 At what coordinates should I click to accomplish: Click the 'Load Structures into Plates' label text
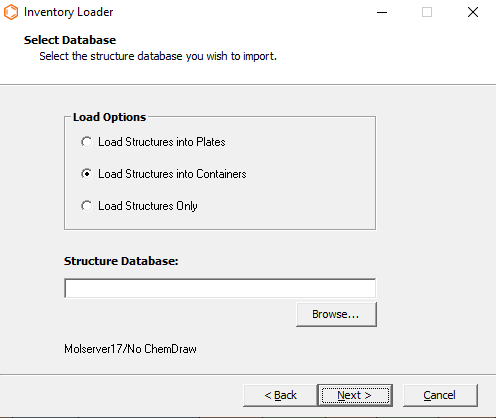coord(162,142)
